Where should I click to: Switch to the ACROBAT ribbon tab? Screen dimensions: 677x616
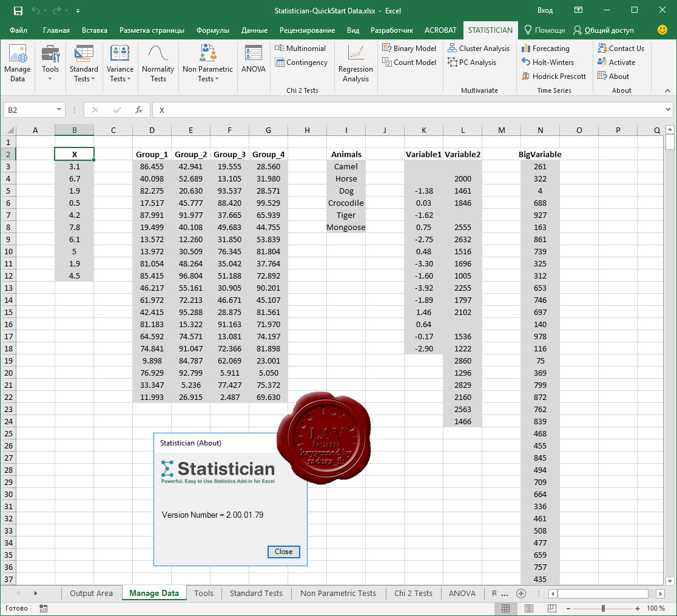440,30
